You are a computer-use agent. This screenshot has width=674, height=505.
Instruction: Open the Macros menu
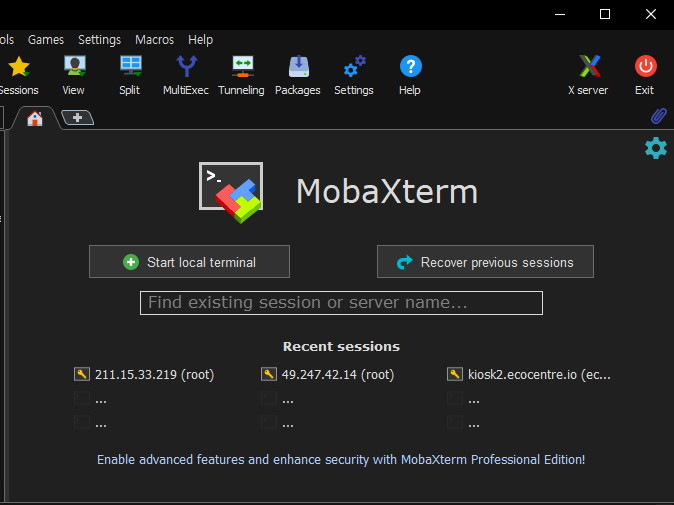(x=154, y=40)
